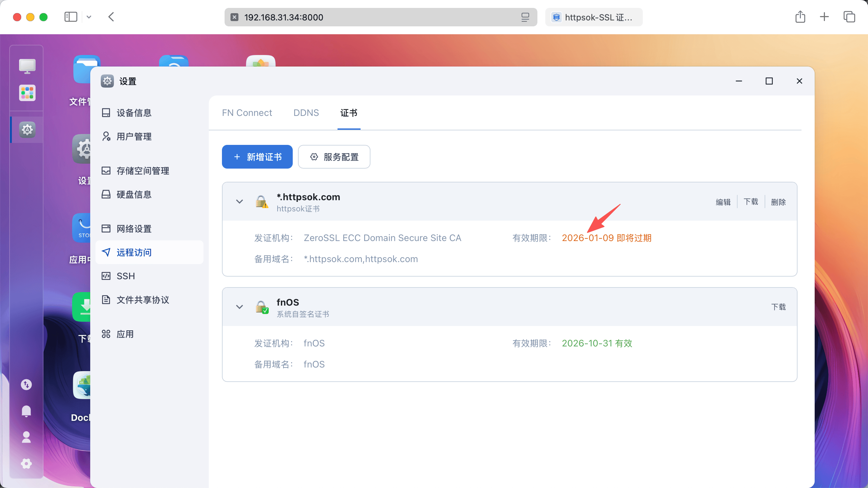
Task: Click the Safari address bar
Action: (380, 17)
